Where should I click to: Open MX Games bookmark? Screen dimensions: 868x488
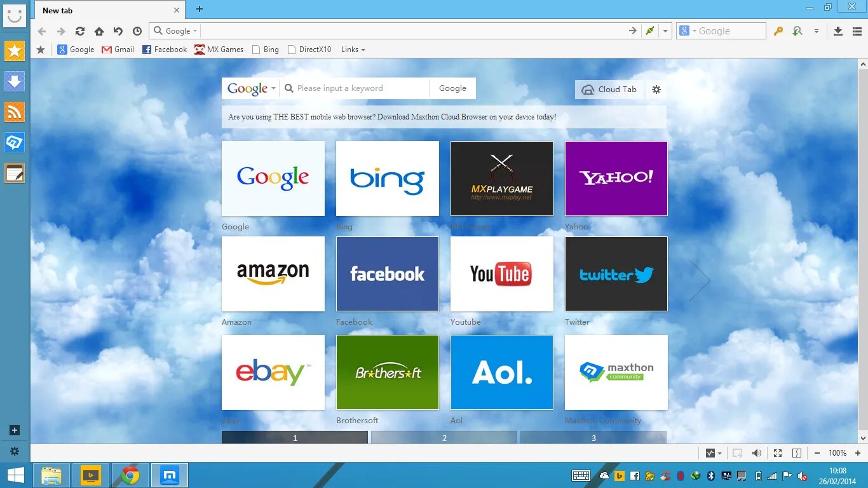click(219, 50)
